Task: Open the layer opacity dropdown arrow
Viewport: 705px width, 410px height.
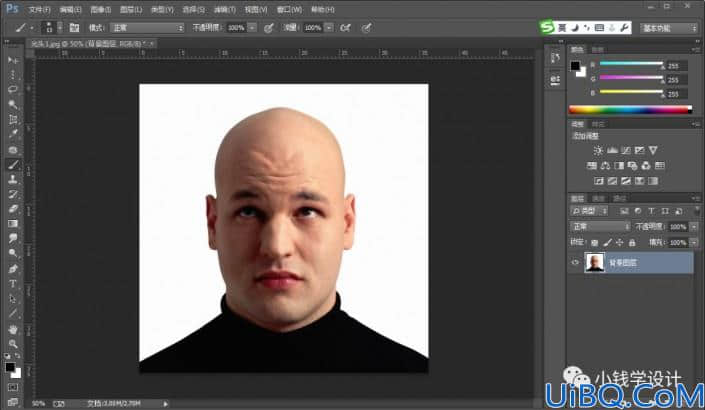Action: [x=694, y=227]
